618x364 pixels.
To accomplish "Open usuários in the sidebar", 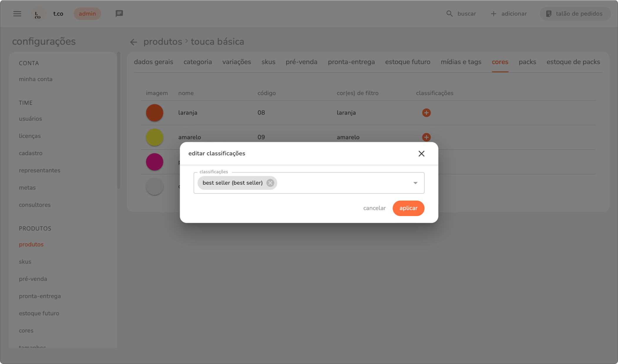I will (x=30, y=119).
